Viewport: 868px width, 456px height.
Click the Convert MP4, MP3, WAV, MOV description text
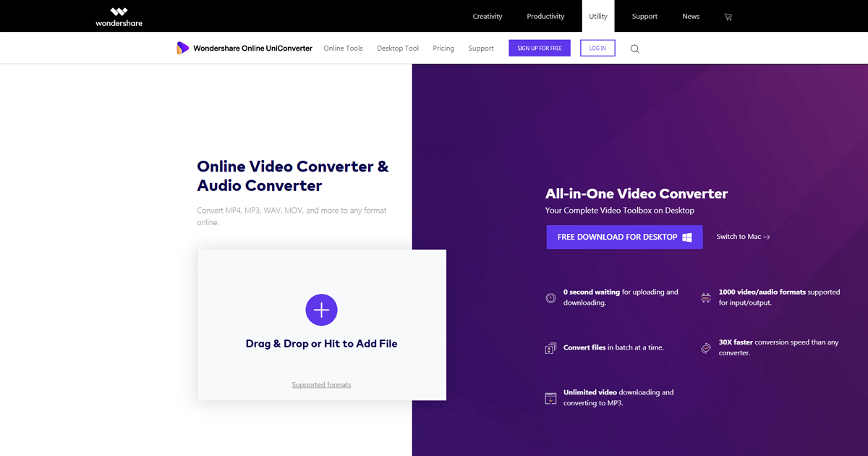coord(292,216)
